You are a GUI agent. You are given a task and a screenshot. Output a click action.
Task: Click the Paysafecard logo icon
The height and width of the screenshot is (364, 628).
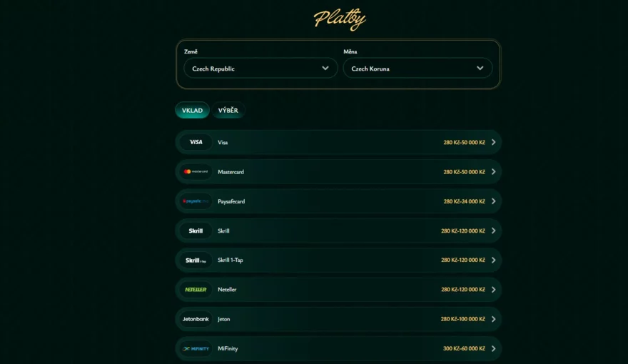pos(196,201)
